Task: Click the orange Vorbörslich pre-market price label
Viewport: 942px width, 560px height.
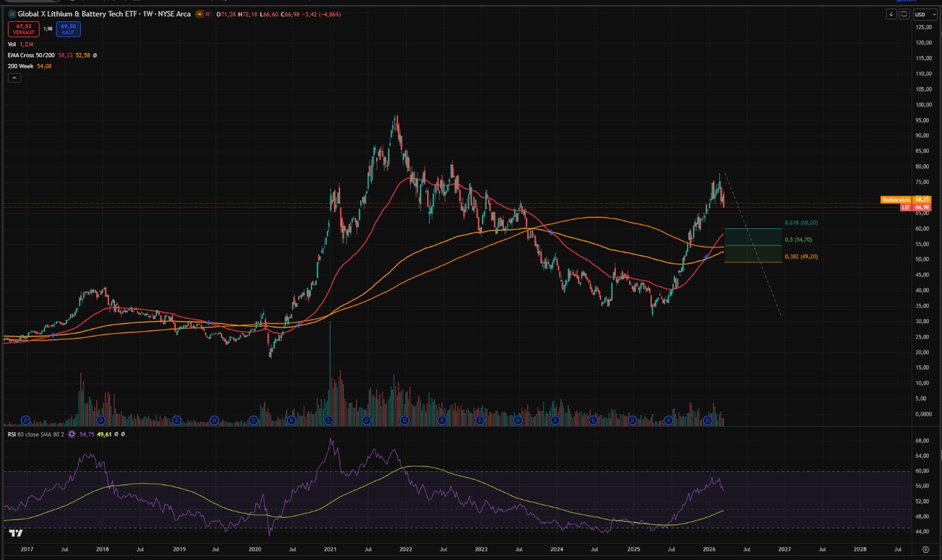Action: (896, 199)
